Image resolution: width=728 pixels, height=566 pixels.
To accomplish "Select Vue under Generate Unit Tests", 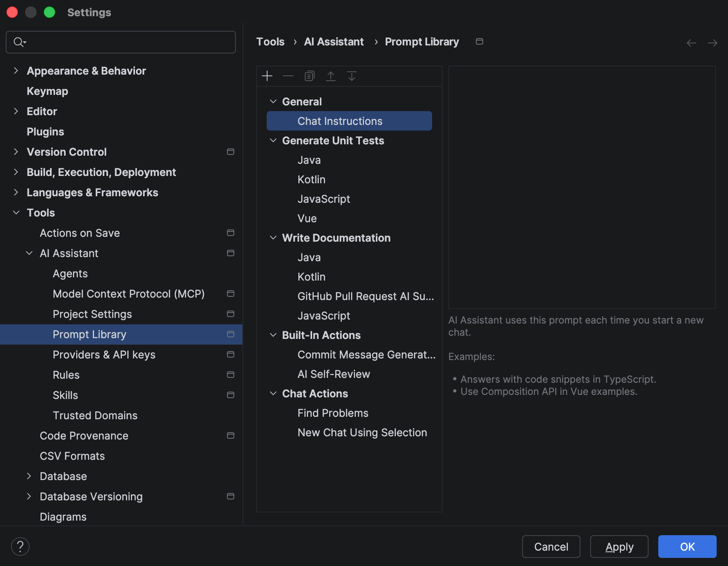I will [x=307, y=218].
